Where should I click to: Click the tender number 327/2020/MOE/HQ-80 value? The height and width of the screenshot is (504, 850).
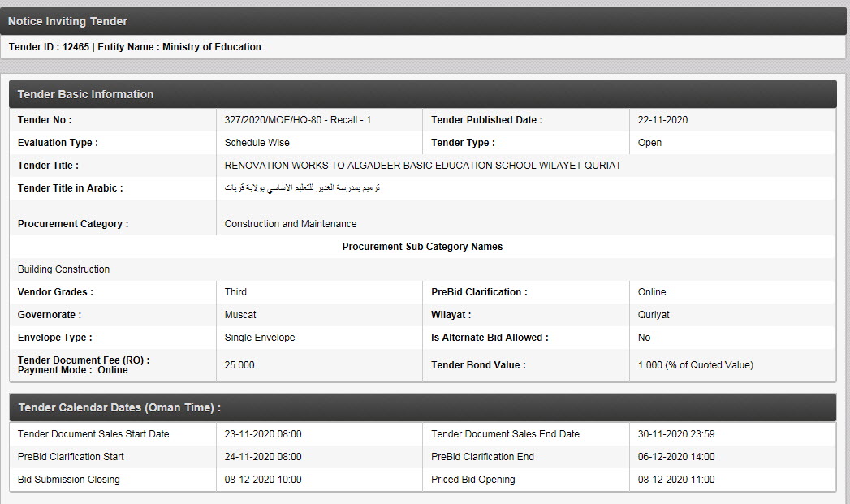click(x=297, y=120)
